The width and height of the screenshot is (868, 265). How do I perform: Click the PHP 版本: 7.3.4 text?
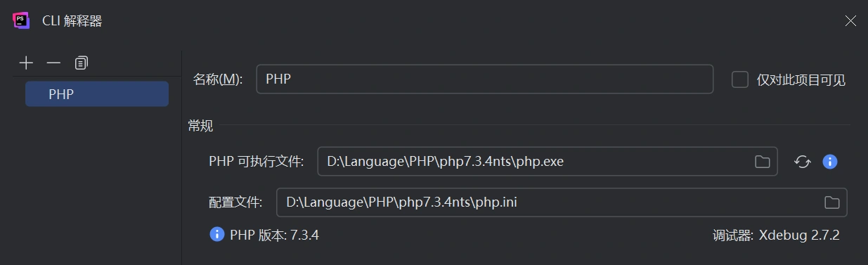[275, 235]
